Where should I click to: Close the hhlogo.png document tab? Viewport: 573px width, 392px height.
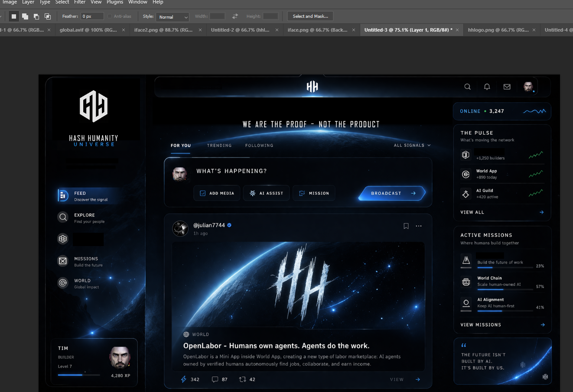[x=534, y=30]
